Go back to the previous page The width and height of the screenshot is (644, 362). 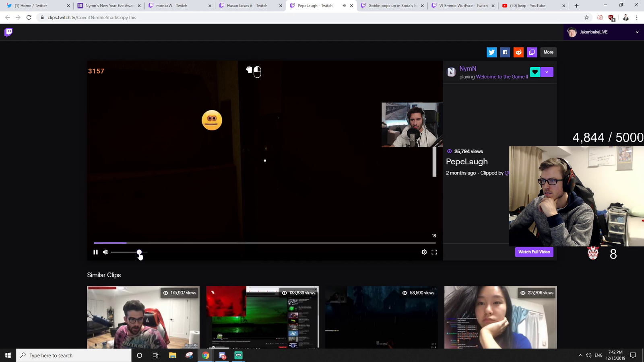coord(7,17)
